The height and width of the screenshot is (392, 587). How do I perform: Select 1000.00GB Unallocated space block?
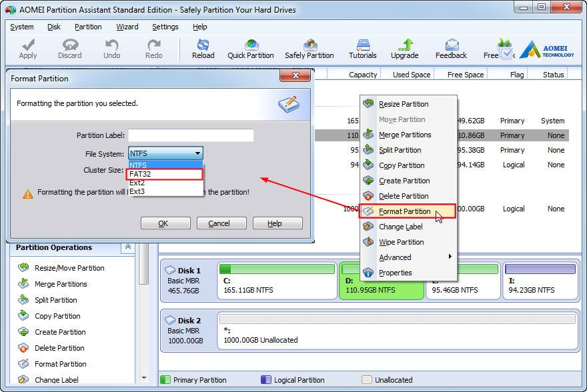397,331
